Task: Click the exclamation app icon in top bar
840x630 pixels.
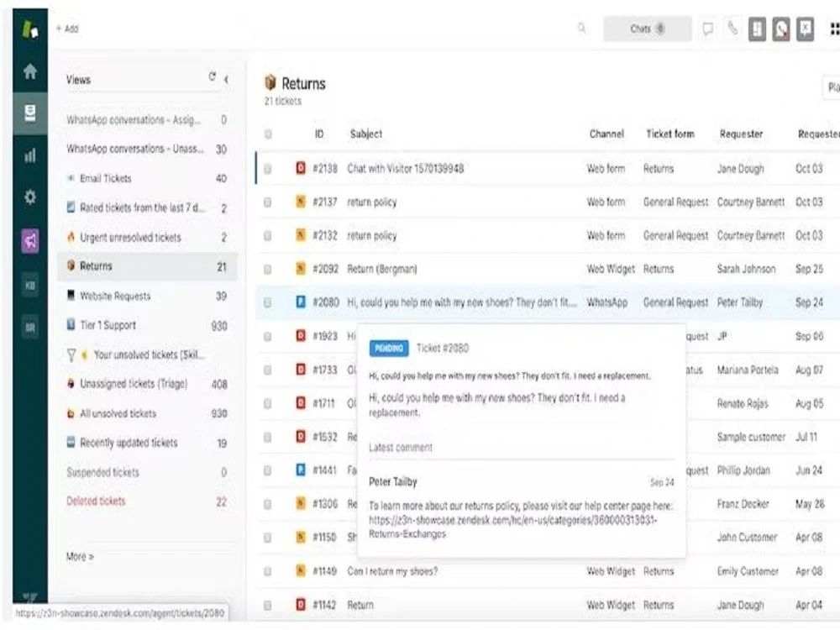Action: (x=757, y=29)
